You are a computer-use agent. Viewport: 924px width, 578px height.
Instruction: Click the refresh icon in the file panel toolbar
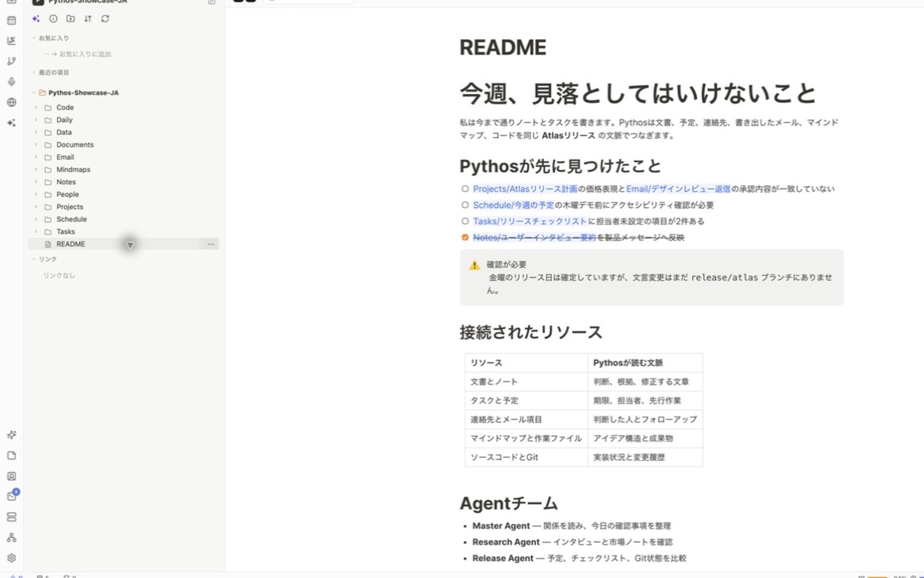[x=105, y=18]
